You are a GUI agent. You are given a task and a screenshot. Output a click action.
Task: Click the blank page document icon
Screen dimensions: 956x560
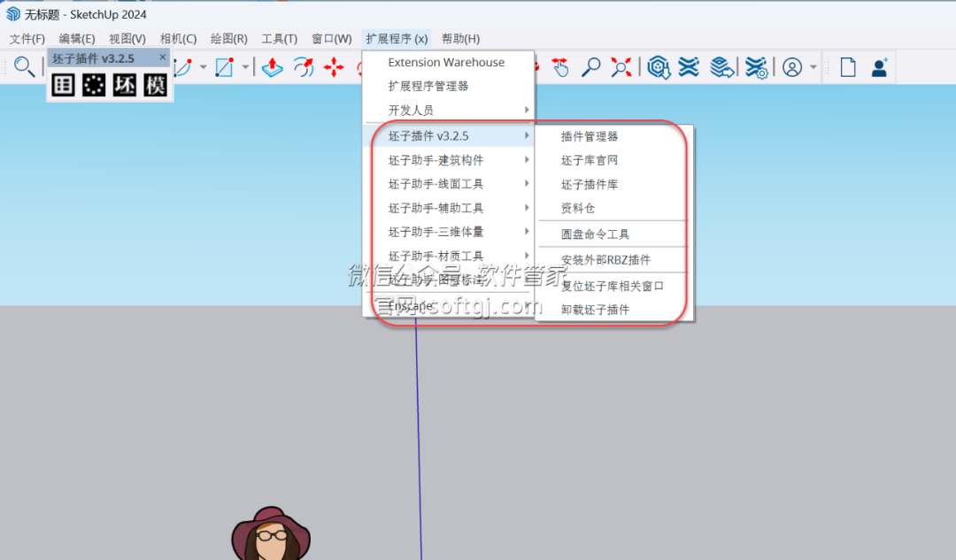click(x=848, y=67)
